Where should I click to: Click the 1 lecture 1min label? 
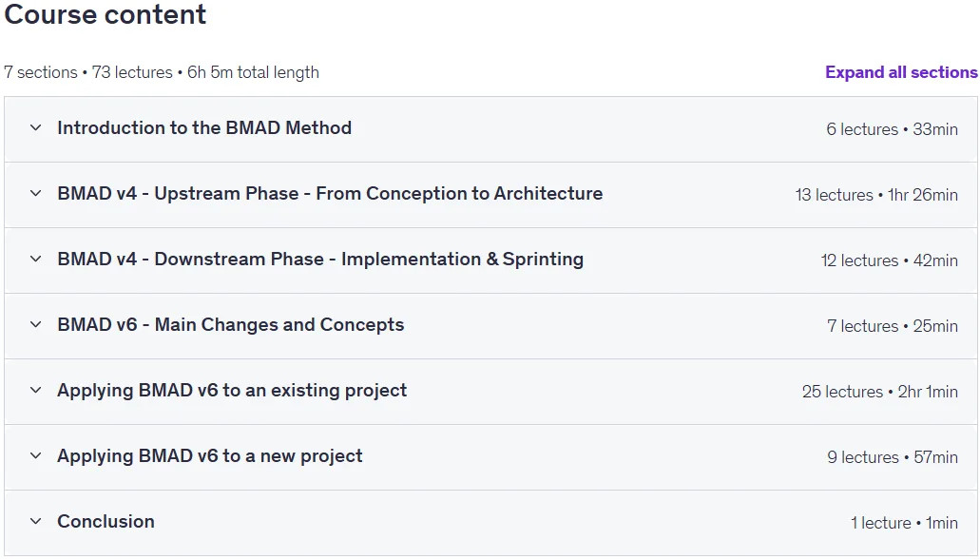pos(904,523)
